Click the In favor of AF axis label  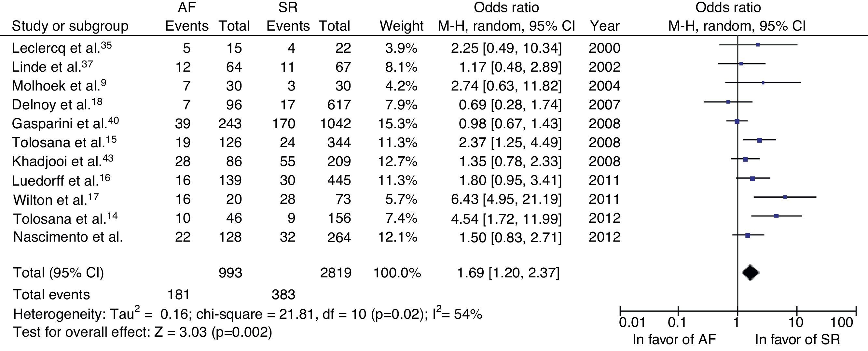coord(674,340)
